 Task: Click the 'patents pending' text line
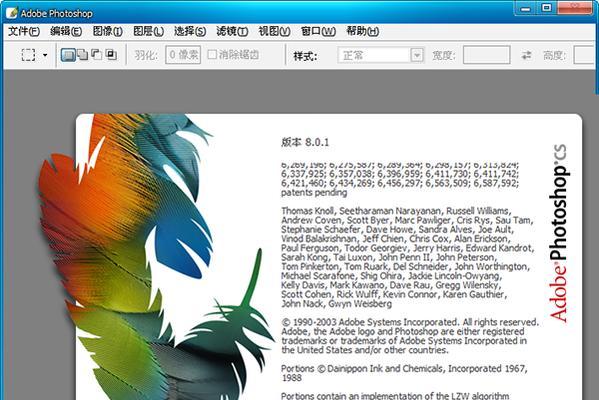[x=314, y=193]
